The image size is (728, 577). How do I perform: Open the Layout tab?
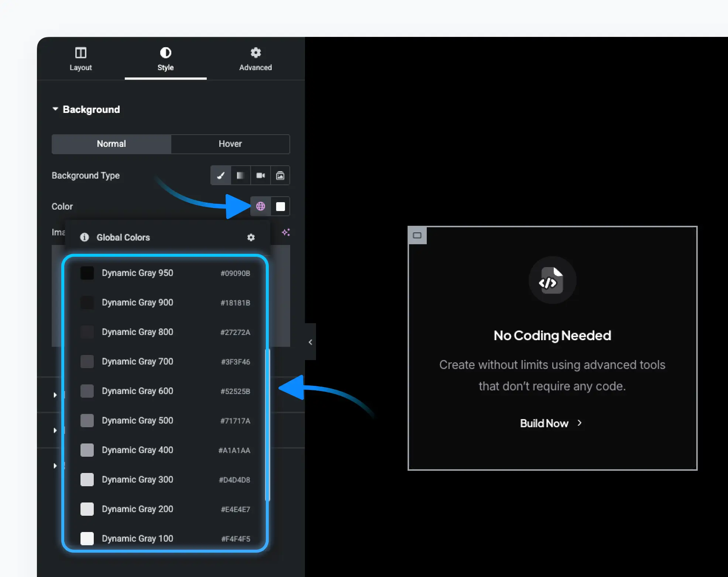[80, 59]
